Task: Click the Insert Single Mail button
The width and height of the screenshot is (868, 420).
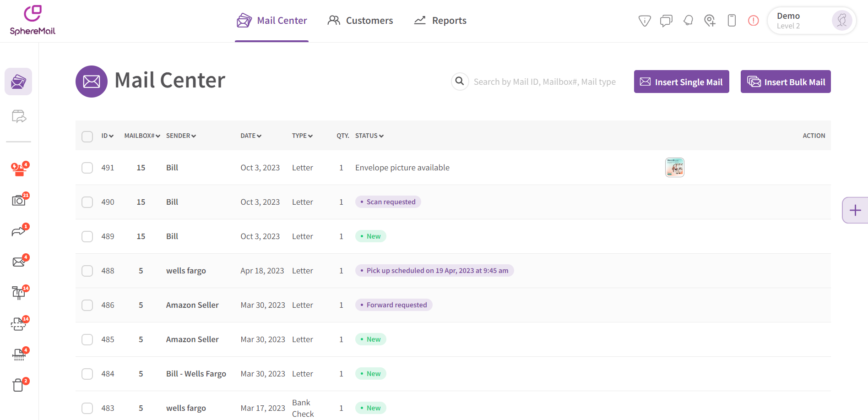Action: click(x=681, y=82)
